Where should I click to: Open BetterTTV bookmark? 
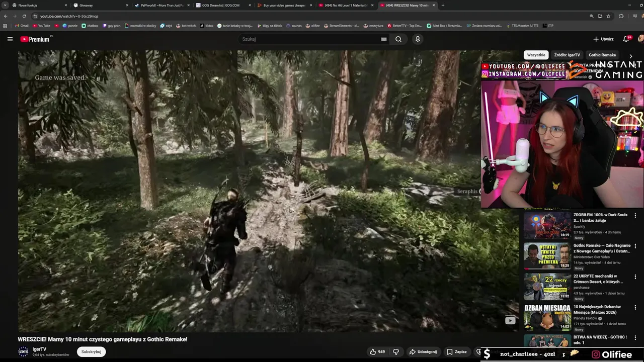pyautogui.click(x=405, y=26)
